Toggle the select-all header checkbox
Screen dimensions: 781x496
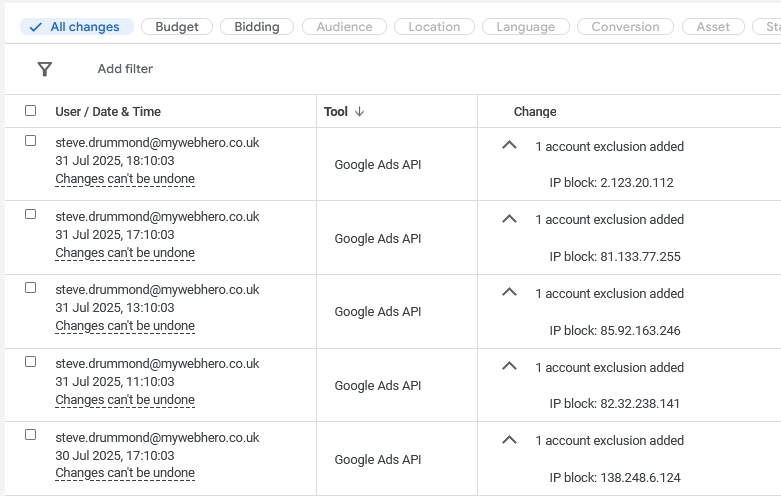tap(30, 111)
